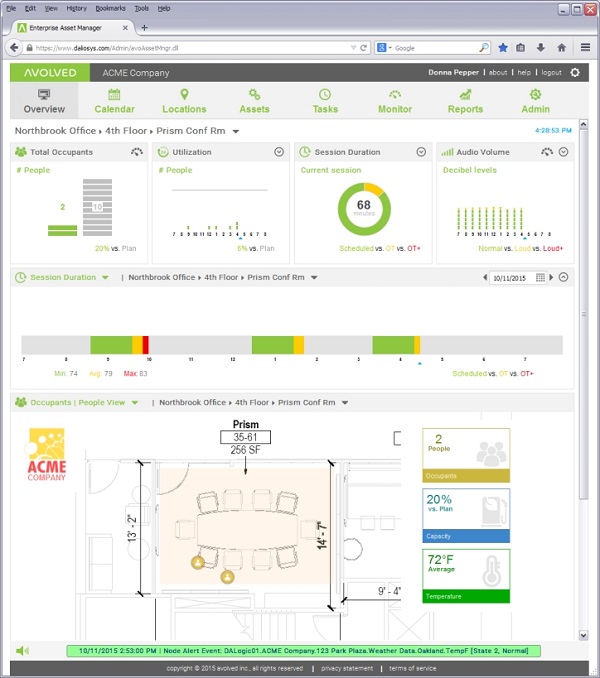Open the Overview tab
600x678 pixels.
(x=44, y=101)
